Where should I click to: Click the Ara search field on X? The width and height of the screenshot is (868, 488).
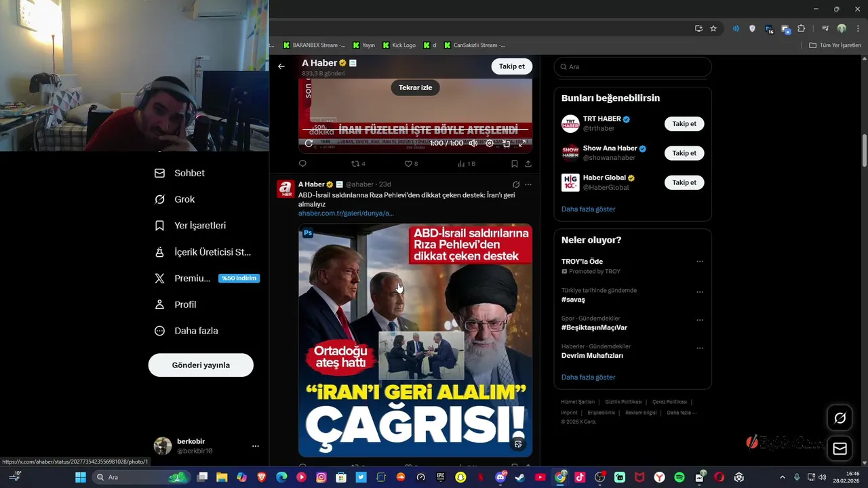click(x=633, y=66)
